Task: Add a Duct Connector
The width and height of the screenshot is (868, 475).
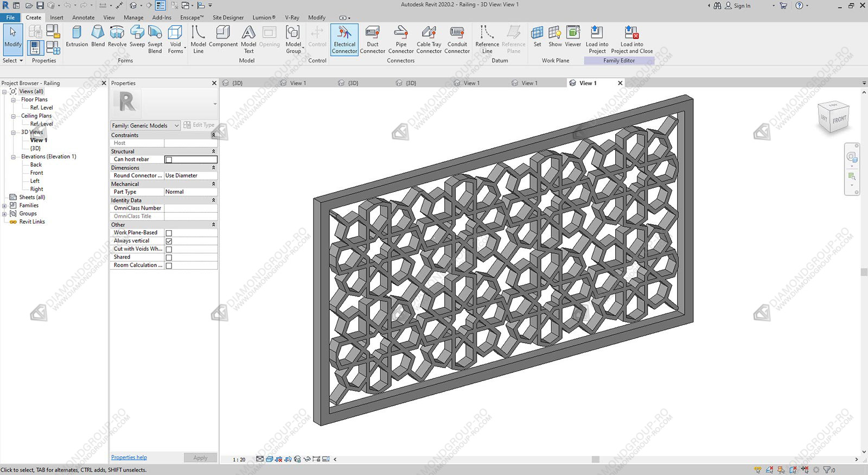Action: [373, 40]
